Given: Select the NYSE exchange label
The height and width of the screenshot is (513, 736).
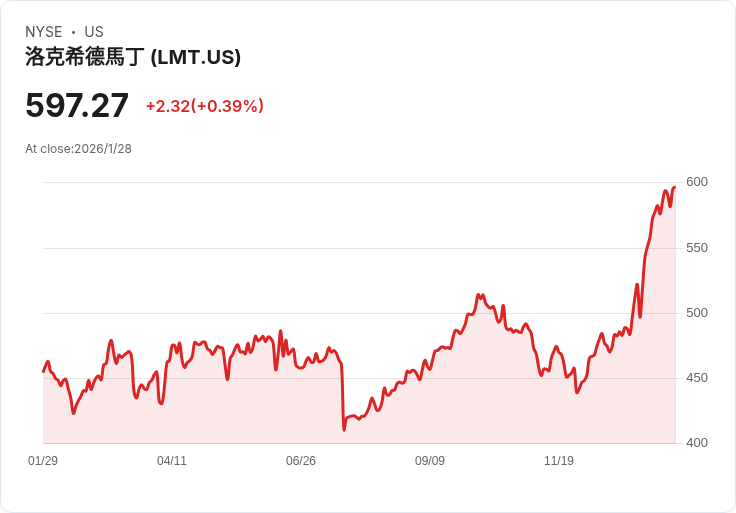Looking at the screenshot, I should [44, 31].
